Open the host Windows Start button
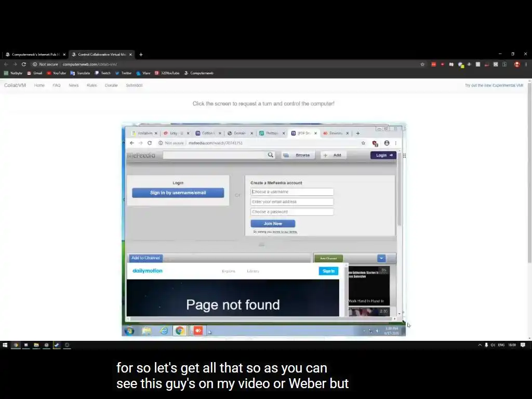The height and width of the screenshot is (399, 532). (5, 345)
